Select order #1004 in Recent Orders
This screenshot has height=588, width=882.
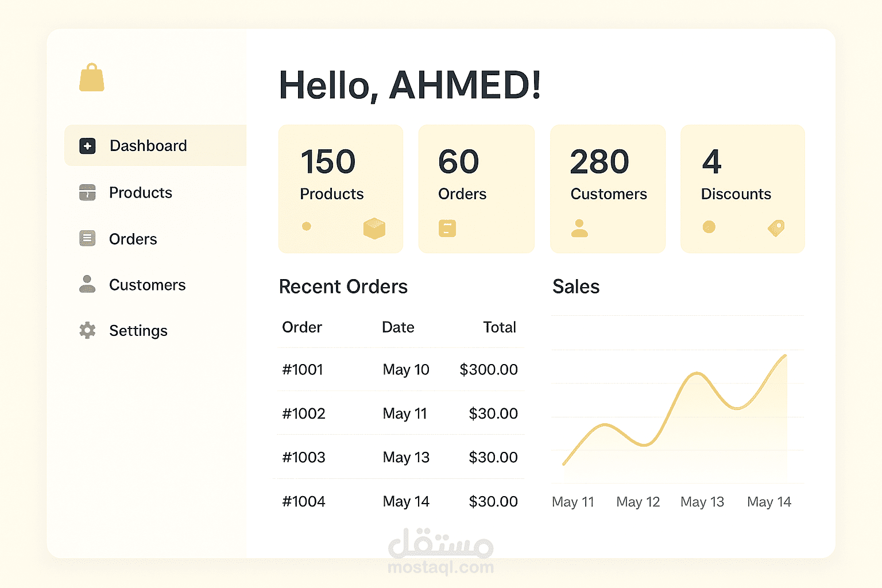(400, 501)
